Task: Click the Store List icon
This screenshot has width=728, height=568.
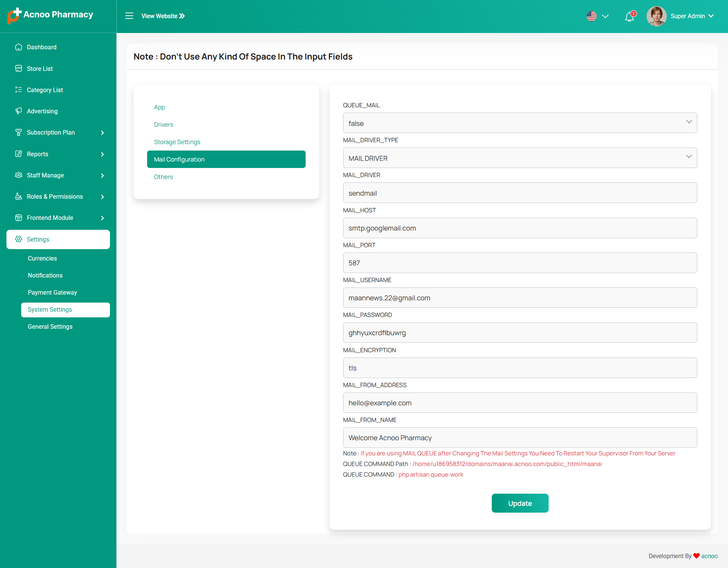Action: point(19,69)
